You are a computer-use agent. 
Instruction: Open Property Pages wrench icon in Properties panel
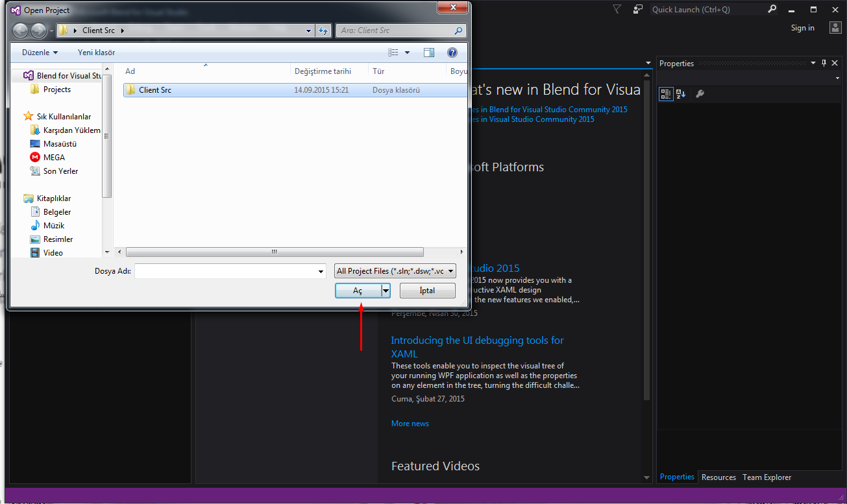(x=700, y=93)
